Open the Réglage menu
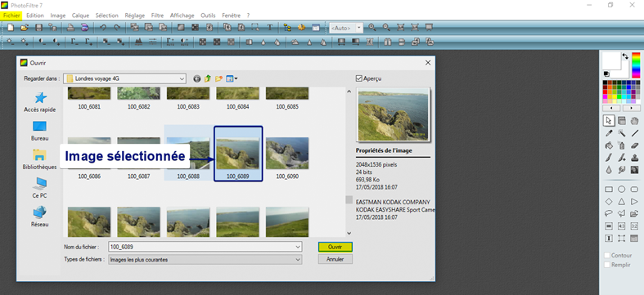Screen dimensions: 644x295 (135, 16)
